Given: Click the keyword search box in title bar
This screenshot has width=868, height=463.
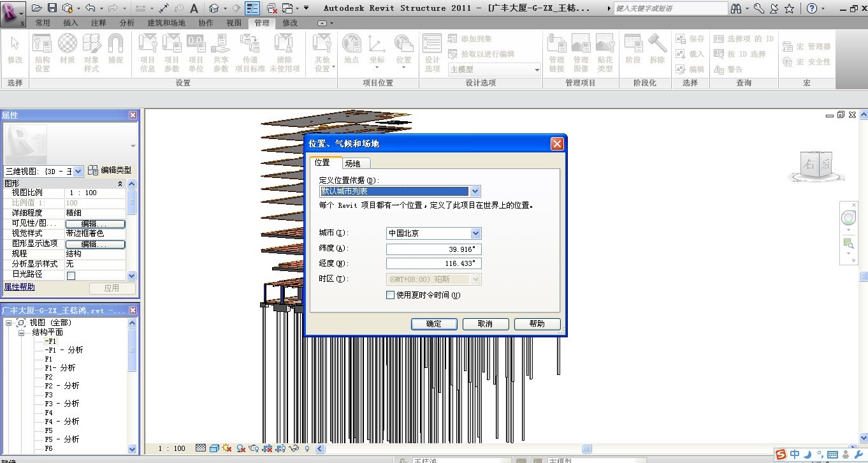Looking at the screenshot, I should pos(670,8).
